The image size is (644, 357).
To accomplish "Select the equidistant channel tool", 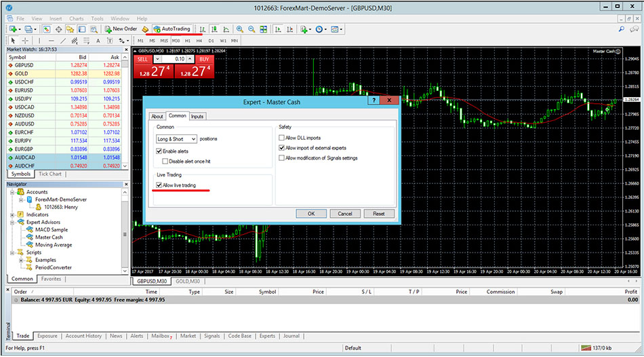I will click(x=75, y=41).
